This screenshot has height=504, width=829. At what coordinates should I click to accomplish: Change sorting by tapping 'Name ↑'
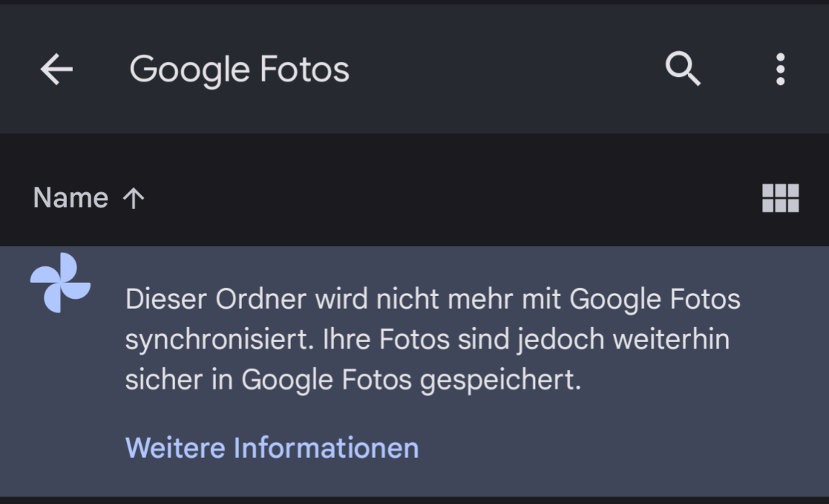pyautogui.click(x=89, y=198)
